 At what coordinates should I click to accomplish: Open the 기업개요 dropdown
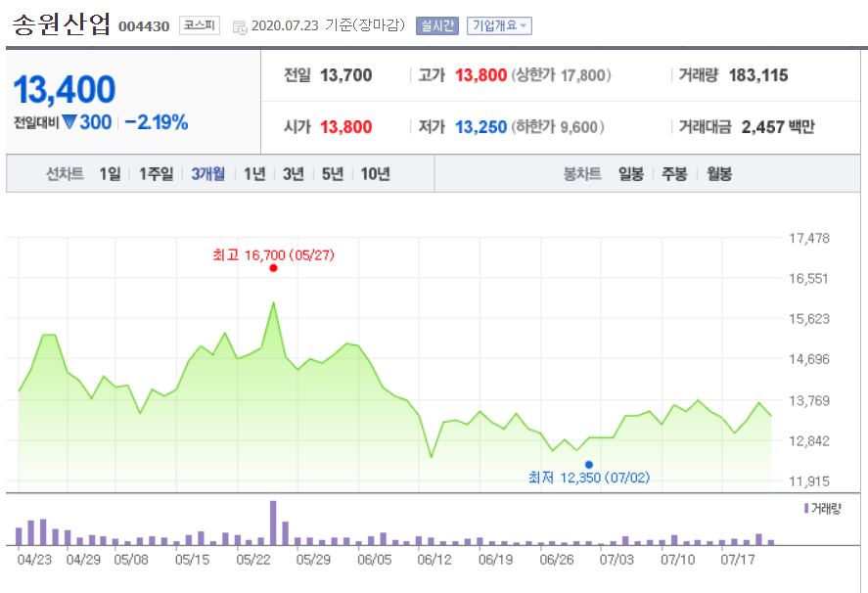(x=499, y=25)
